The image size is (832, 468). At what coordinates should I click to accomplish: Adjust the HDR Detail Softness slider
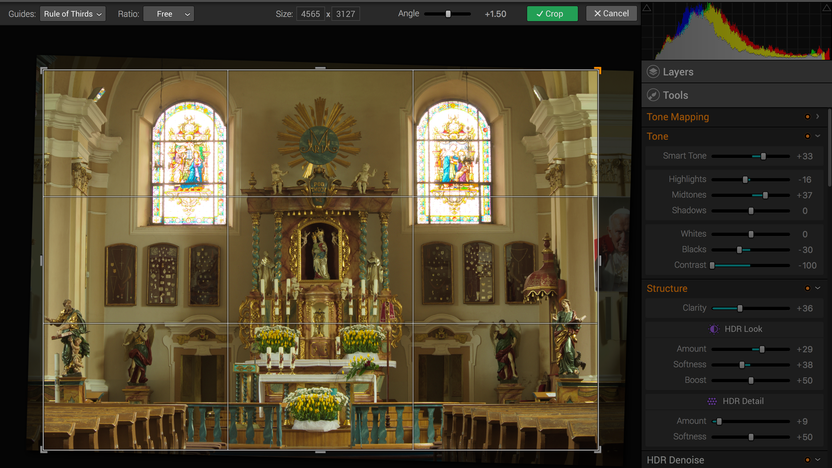click(751, 437)
